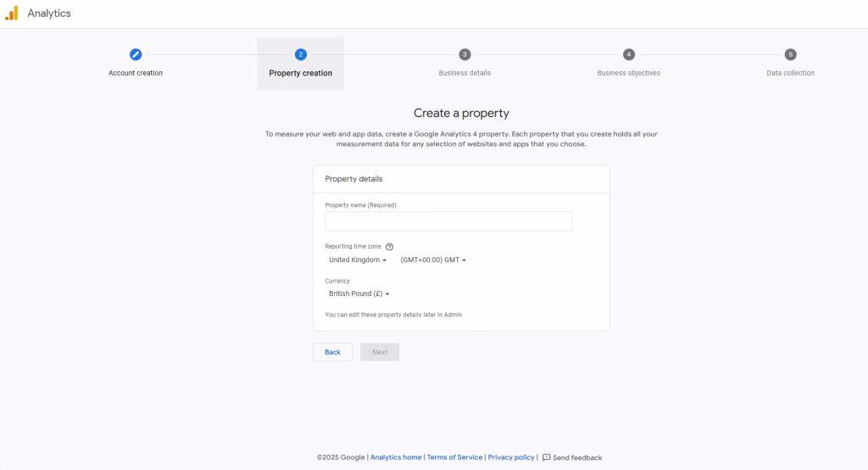Open the (GMT+00:00) GMT time zone dropdown
868x470 pixels.
[x=433, y=260]
